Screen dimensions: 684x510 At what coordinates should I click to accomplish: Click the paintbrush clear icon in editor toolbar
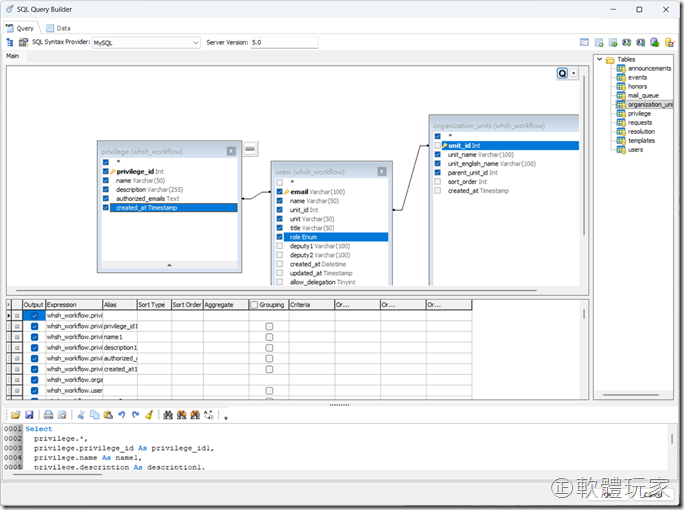tap(149, 414)
